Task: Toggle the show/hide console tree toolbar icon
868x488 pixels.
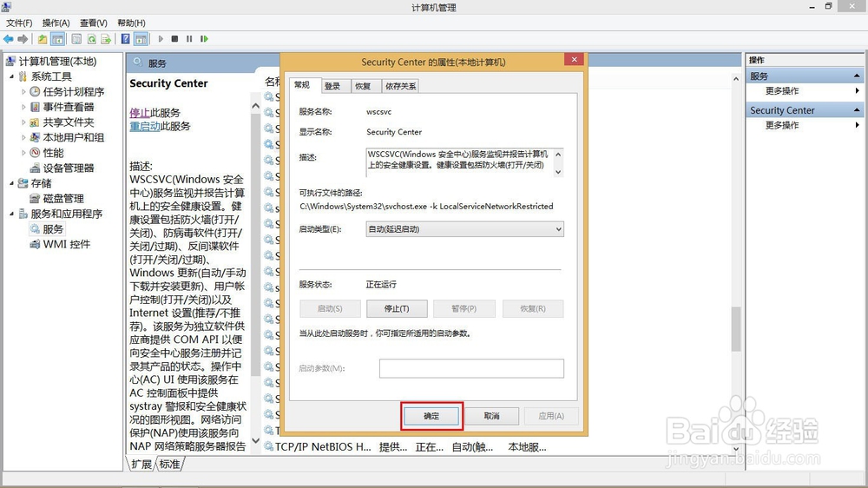Action: click(57, 39)
